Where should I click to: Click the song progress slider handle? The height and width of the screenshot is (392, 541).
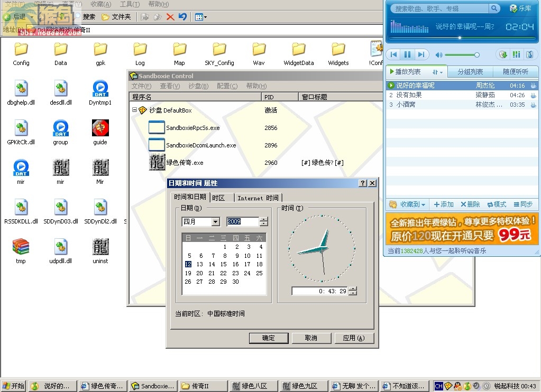[x=460, y=38]
